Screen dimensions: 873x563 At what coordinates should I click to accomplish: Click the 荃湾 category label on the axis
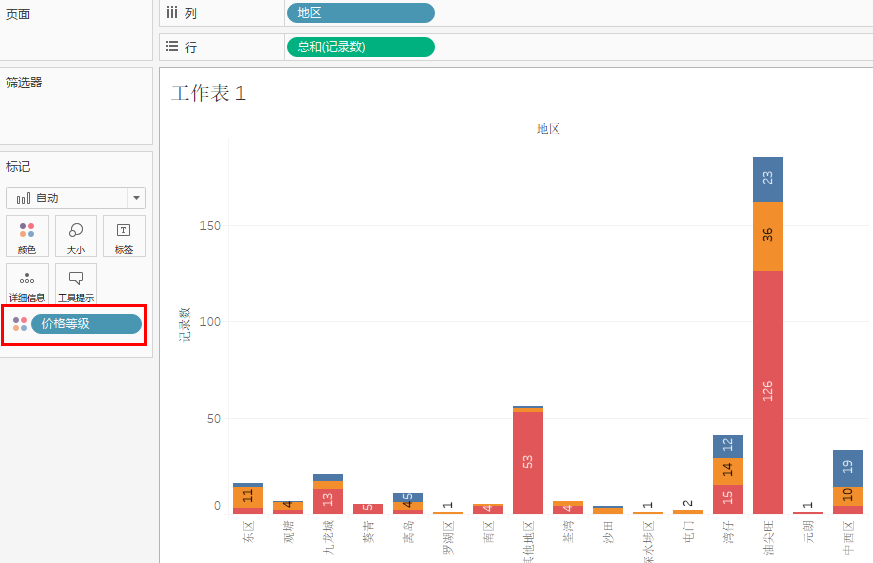click(568, 532)
